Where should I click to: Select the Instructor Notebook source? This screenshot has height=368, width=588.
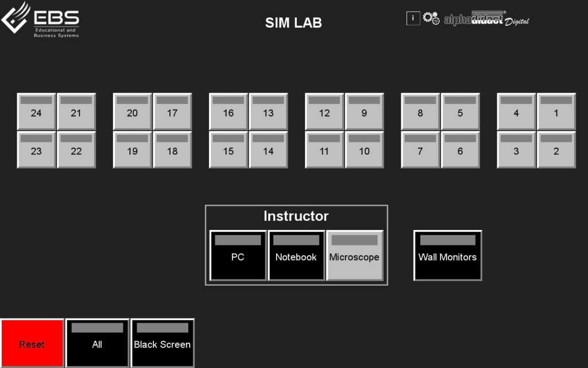296,255
